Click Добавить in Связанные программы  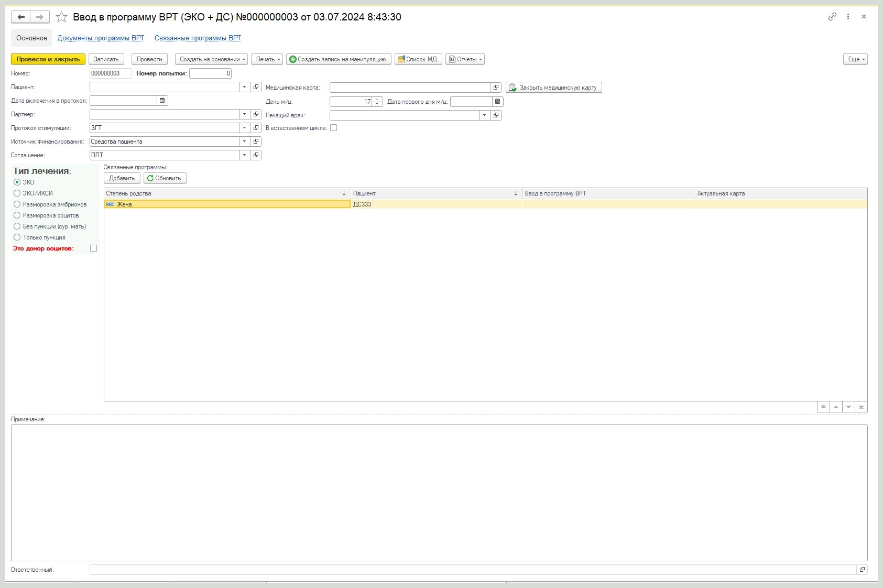tap(122, 178)
